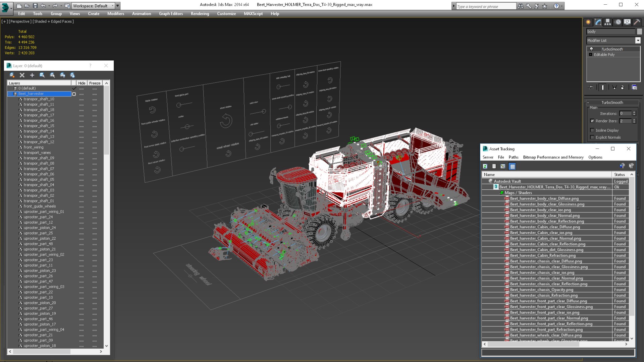This screenshot has height=362, width=644.
Task: Open the Workspace Default dropdown
Action: click(93, 6)
